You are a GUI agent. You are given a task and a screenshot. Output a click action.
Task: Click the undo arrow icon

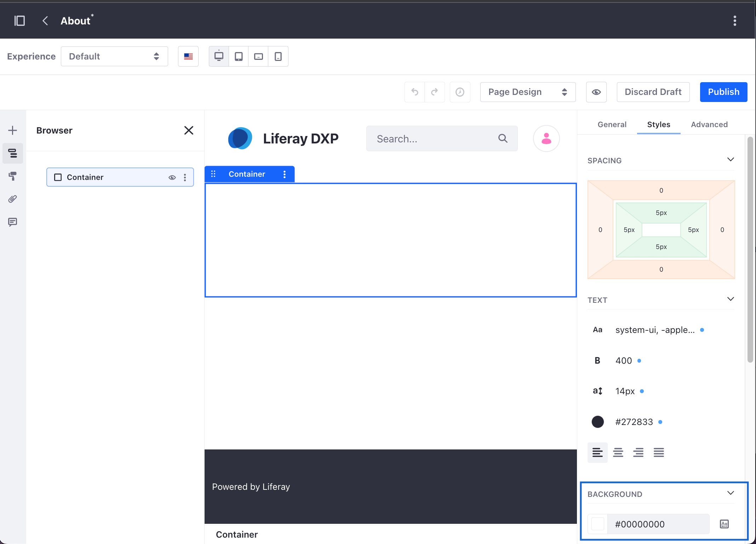(x=414, y=91)
